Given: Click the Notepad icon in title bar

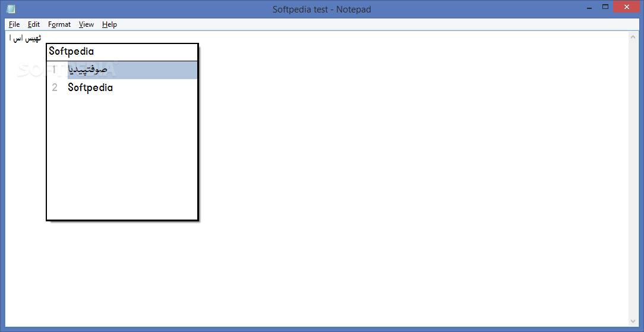Looking at the screenshot, I should click(11, 9).
